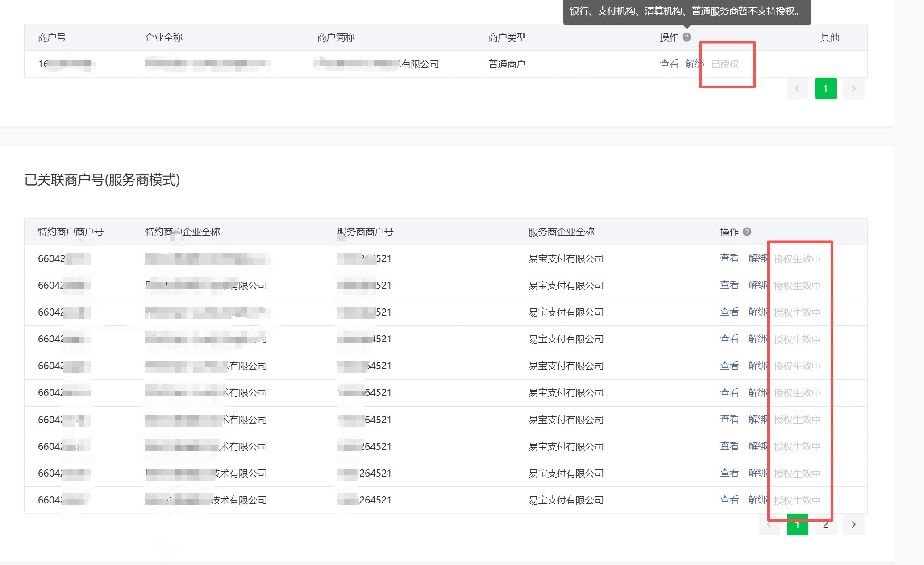This screenshot has width=924, height=565.
Task: Click 解绑 for the 普通商户 row
Action: (x=693, y=64)
